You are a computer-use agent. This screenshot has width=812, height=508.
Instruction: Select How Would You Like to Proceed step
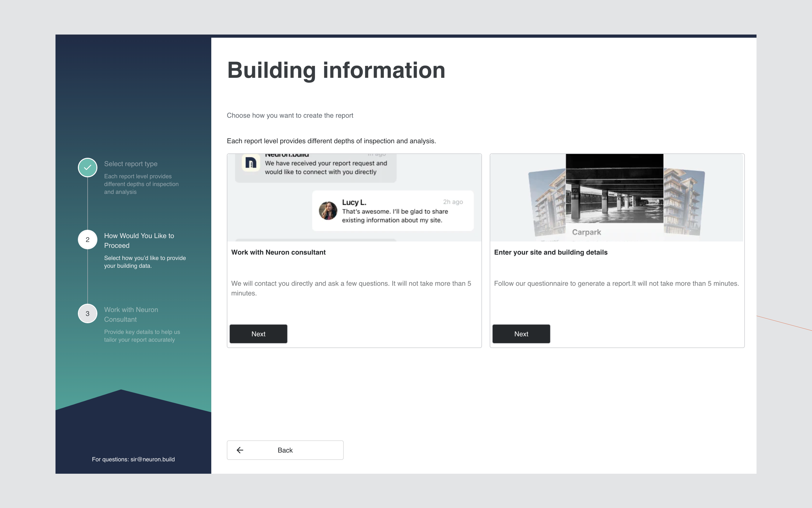(139, 241)
